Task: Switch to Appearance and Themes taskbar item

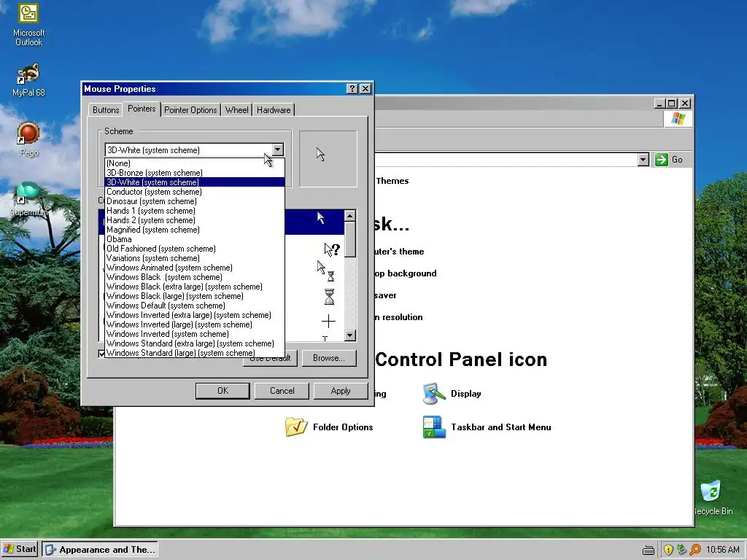Action: coord(100,550)
